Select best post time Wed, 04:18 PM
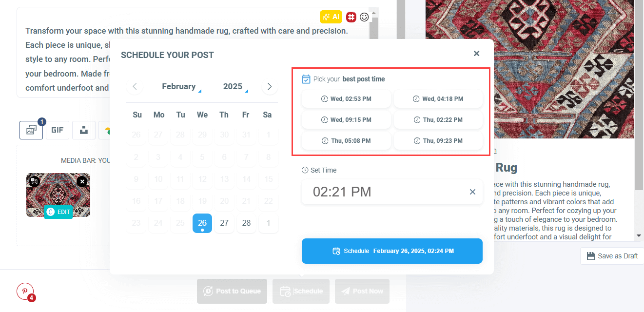This screenshot has height=312, width=644. 438,98
